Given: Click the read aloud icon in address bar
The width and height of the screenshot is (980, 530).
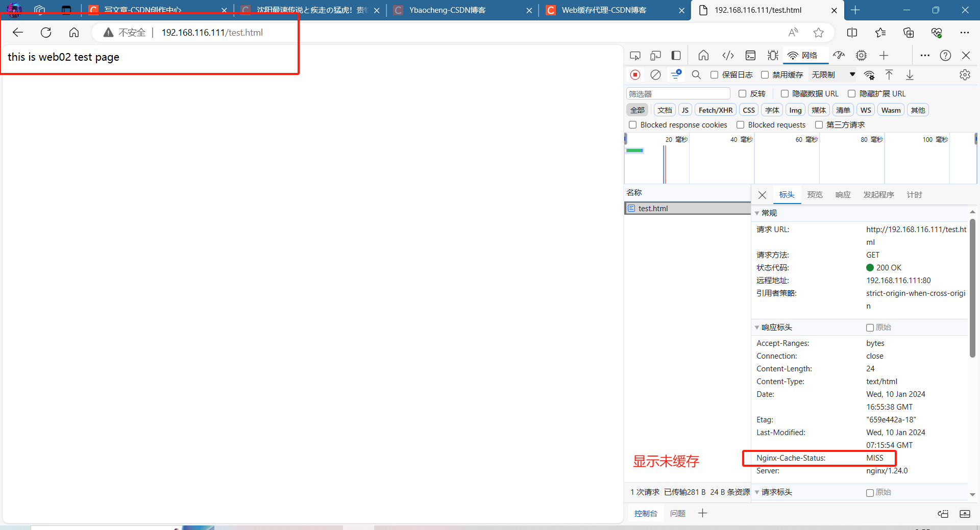Looking at the screenshot, I should (x=793, y=33).
